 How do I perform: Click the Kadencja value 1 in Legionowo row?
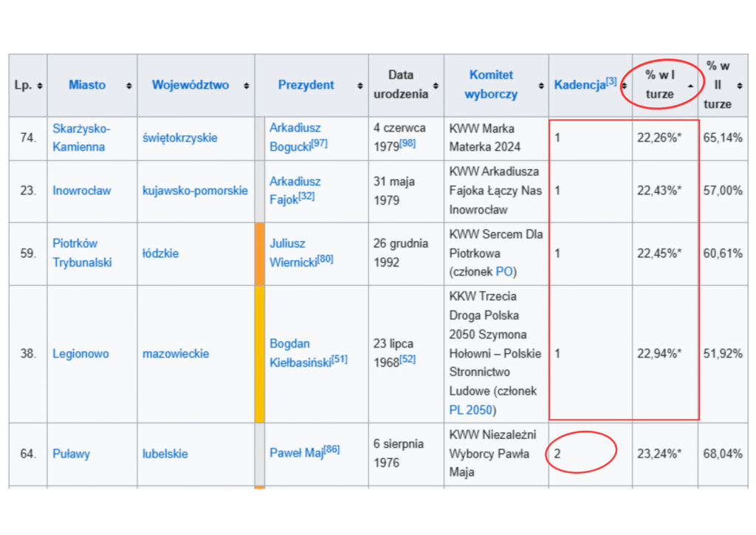tap(557, 354)
